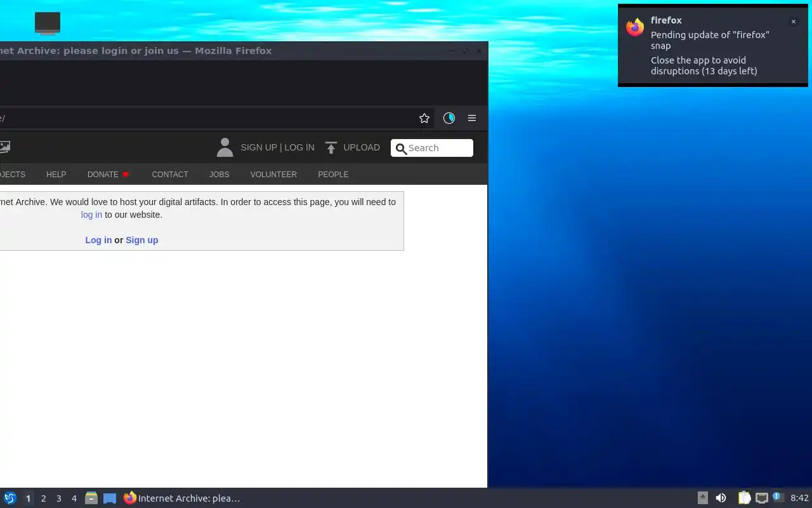Click the lowercase 'log in' inline link
Screen dimensions: 812x508
(x=91, y=215)
